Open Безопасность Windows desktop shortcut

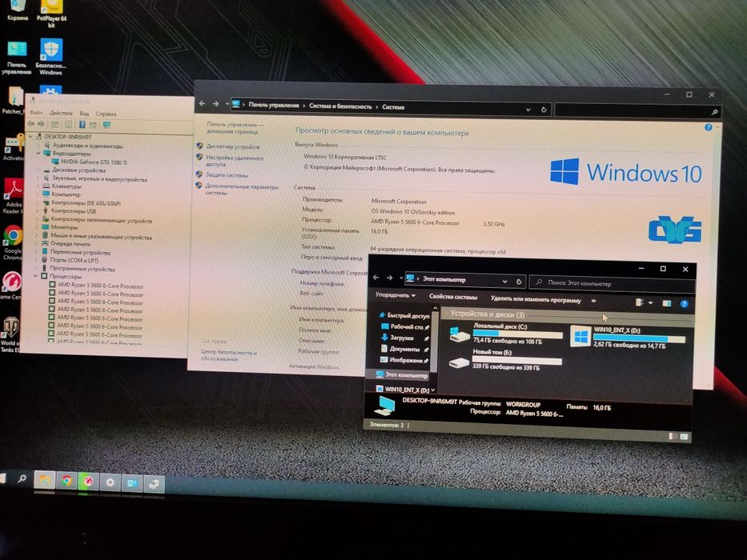[x=51, y=57]
